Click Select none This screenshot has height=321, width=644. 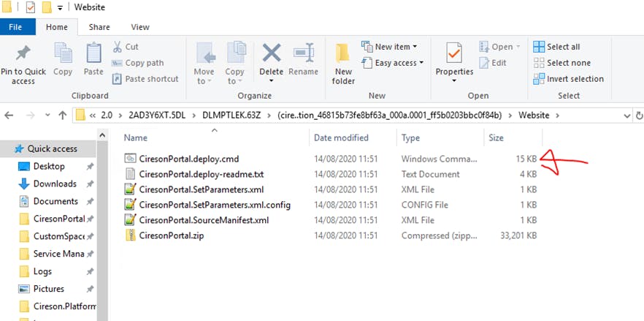(562, 63)
